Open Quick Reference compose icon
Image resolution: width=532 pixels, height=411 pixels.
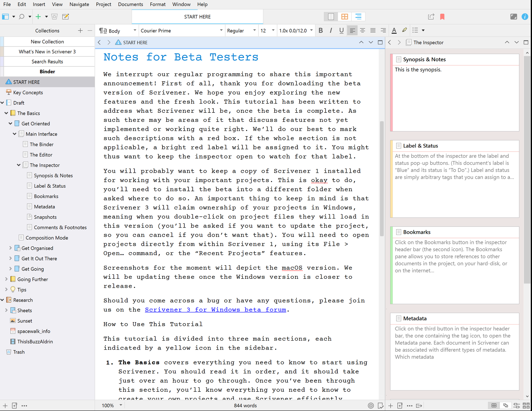point(65,17)
